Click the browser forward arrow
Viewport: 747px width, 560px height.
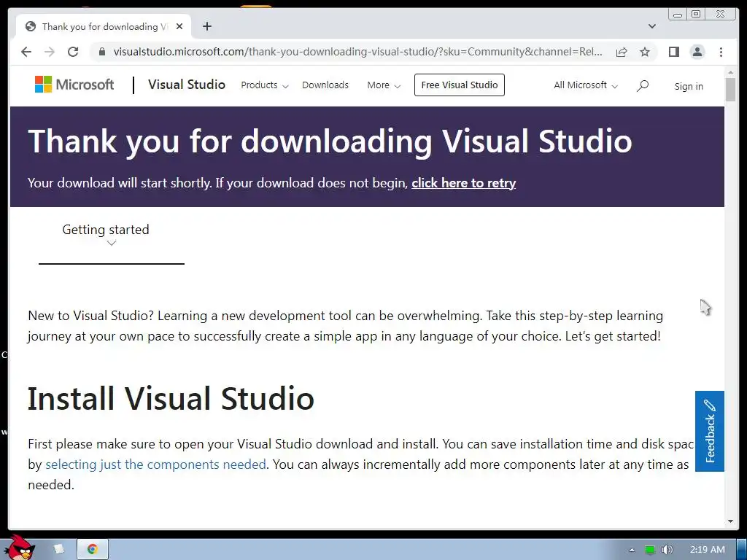[50, 52]
